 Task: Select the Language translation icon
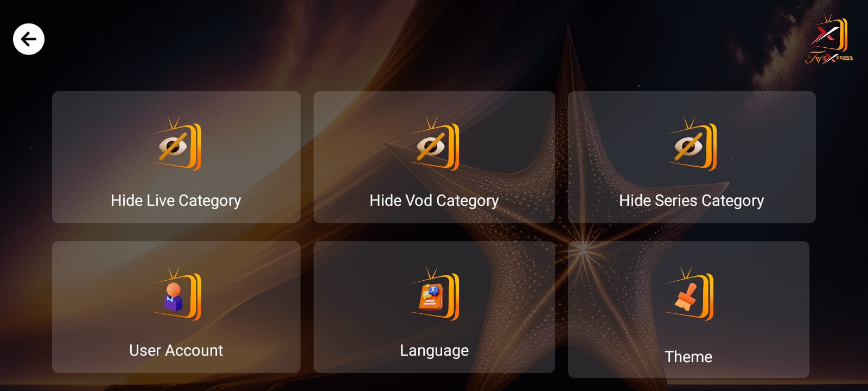[x=435, y=294]
